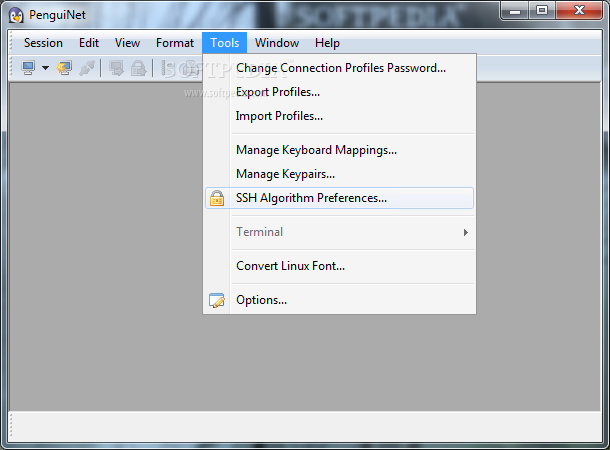Expand the connection dropdown arrow

coord(46,68)
